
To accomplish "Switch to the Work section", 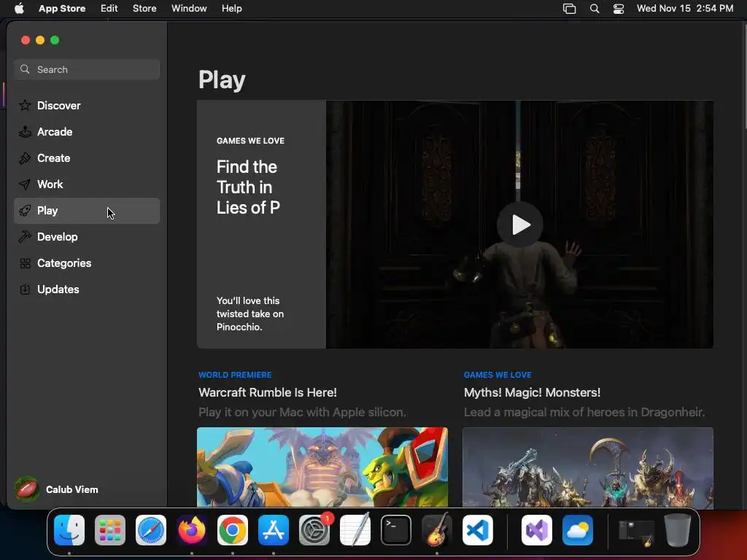I will [87, 184].
